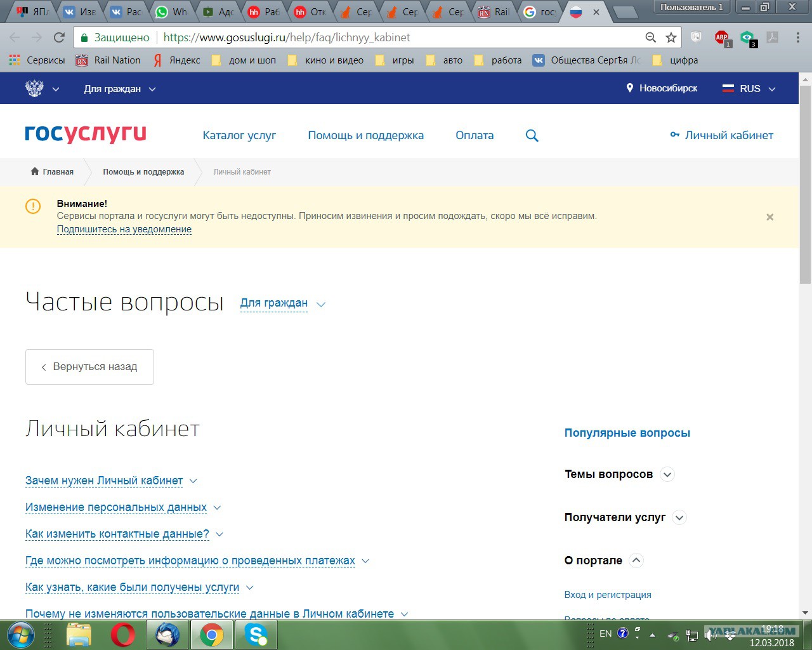Launch Opera from the taskbar
This screenshot has width=812, height=650.
[x=122, y=634]
